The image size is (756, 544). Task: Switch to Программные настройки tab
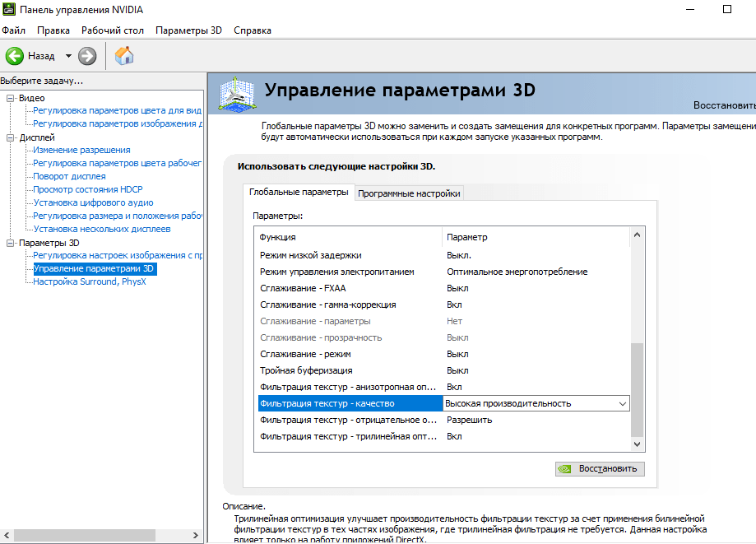click(x=410, y=193)
